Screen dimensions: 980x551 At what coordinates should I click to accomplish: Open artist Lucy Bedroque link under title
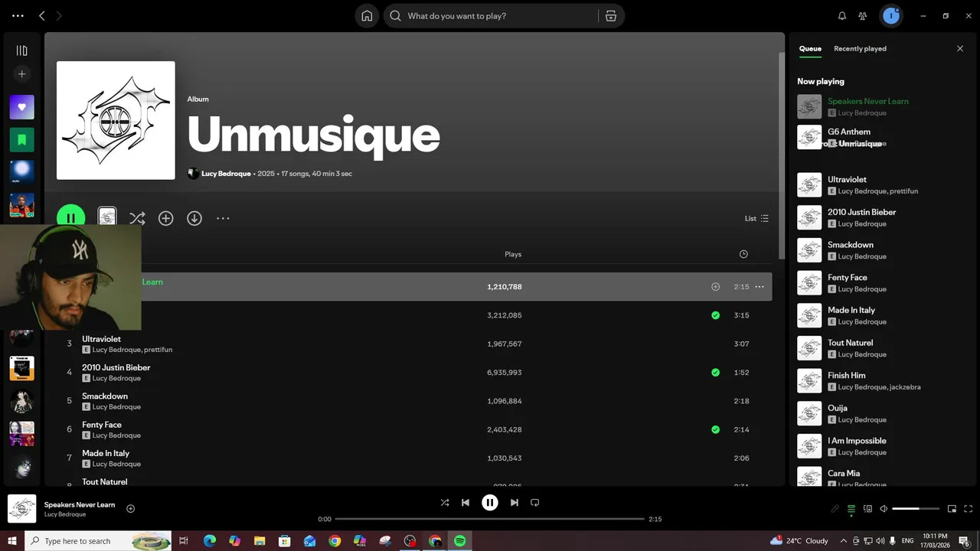[x=226, y=174]
